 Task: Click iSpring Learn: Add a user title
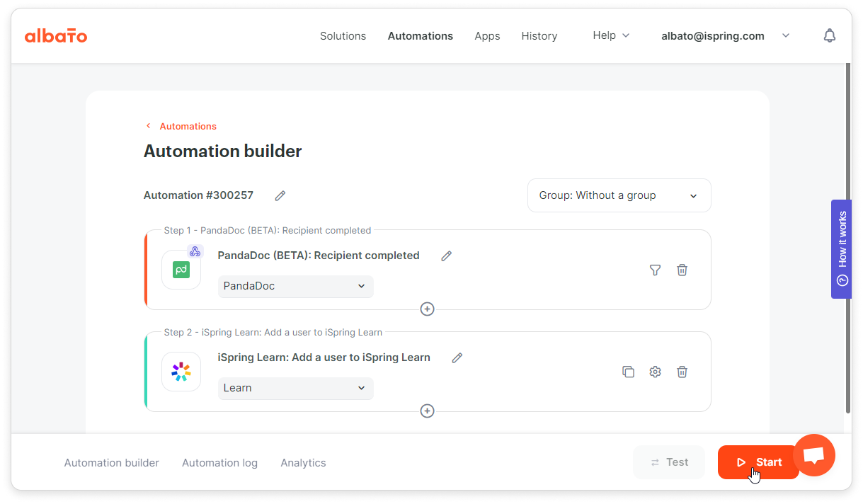(x=324, y=357)
